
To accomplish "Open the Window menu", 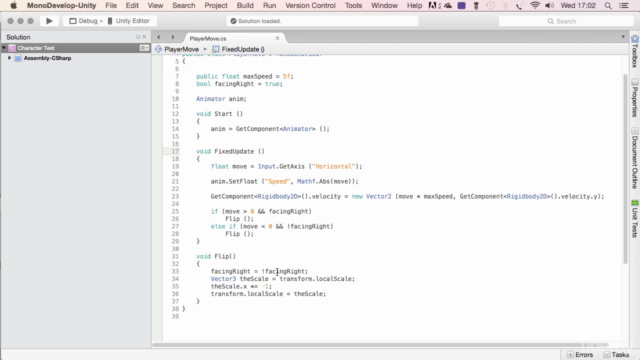I will (x=384, y=5).
